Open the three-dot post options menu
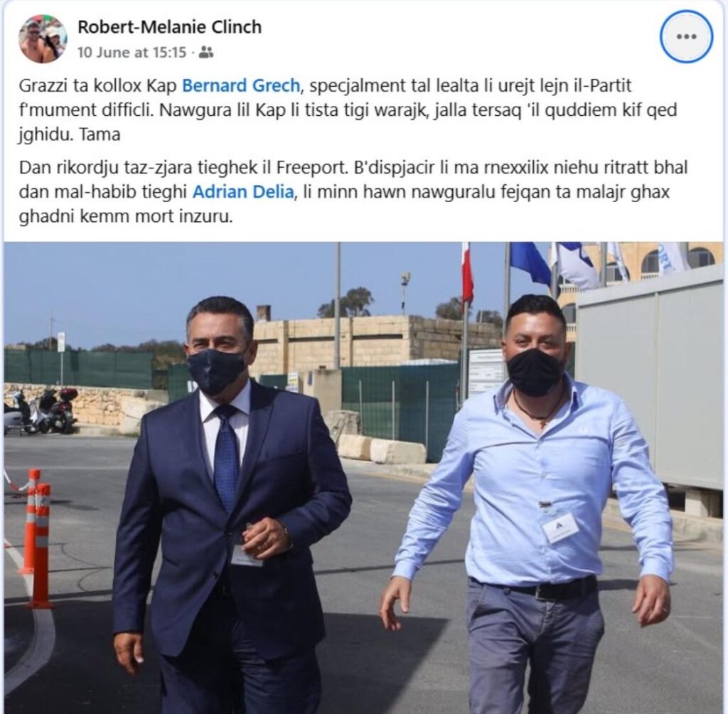Screen dimensions: 728x714 tap(686, 37)
